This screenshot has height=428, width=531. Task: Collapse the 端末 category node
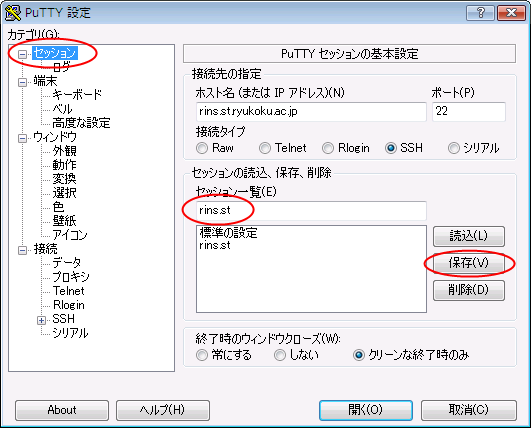pyautogui.click(x=22, y=82)
